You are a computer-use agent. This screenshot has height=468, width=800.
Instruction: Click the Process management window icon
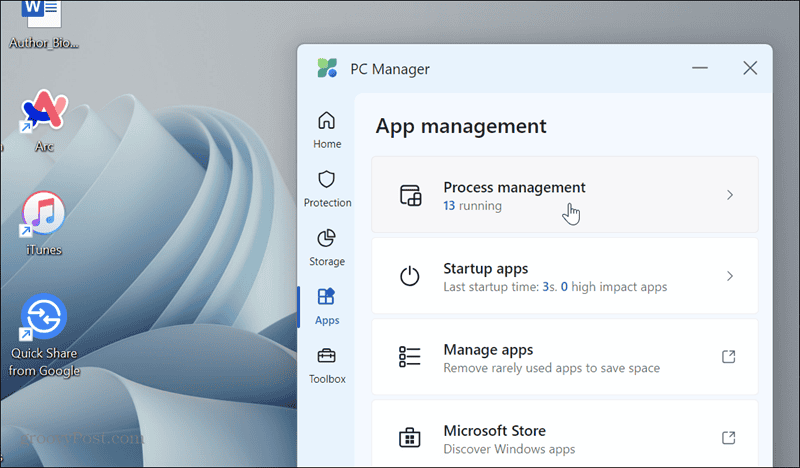click(x=410, y=195)
